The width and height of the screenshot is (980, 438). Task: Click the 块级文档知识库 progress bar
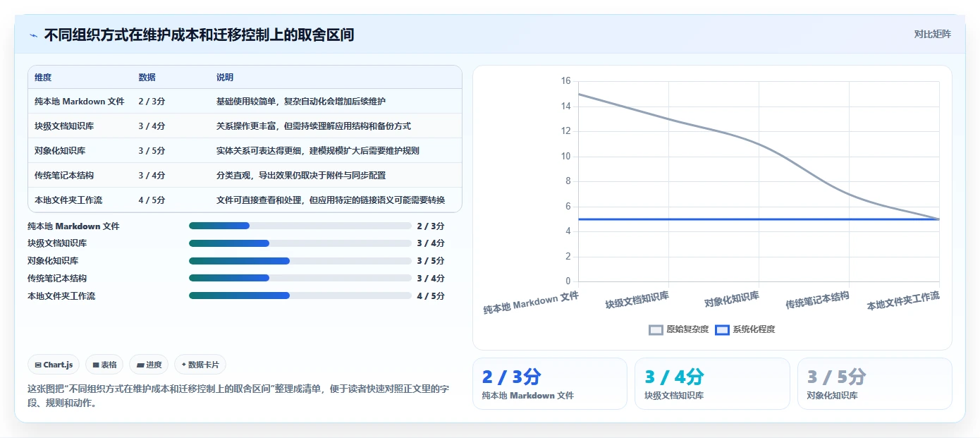[x=300, y=243]
